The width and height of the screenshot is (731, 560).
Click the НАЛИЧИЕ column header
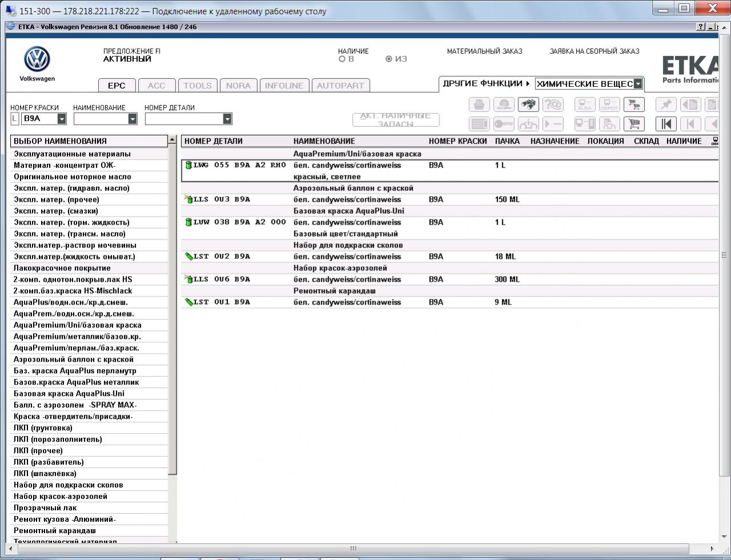[684, 141]
